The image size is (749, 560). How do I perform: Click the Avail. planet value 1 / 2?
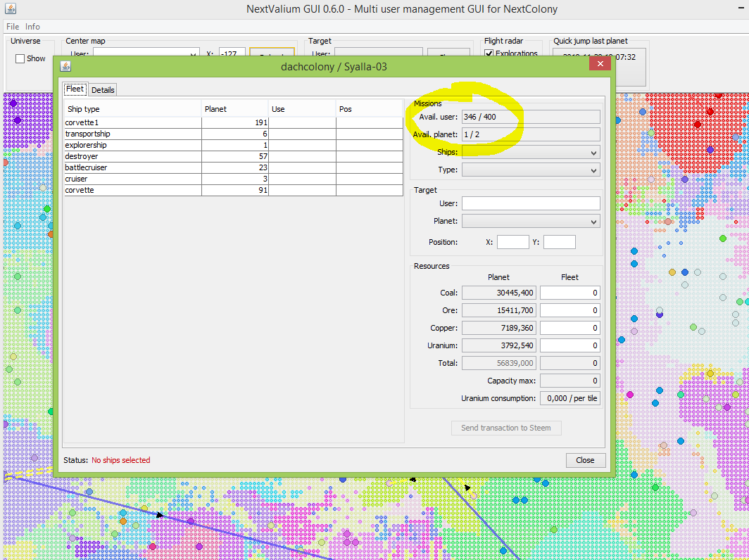531,134
